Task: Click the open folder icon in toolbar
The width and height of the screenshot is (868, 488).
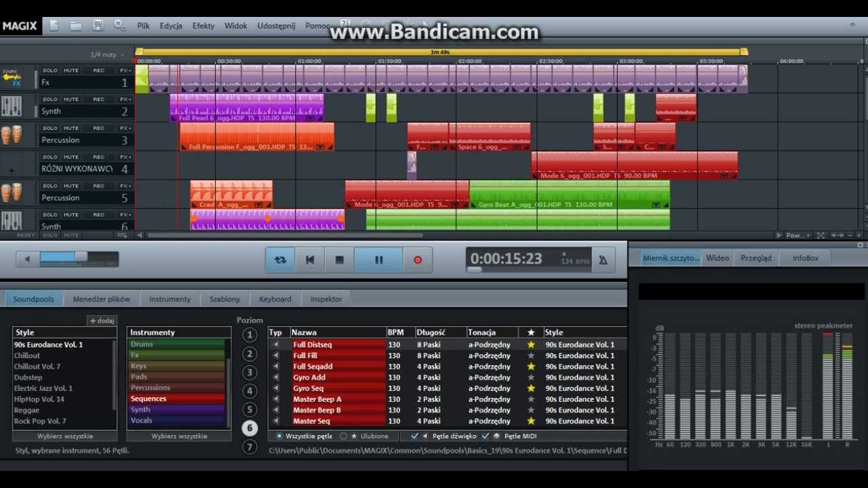Action: [76, 26]
